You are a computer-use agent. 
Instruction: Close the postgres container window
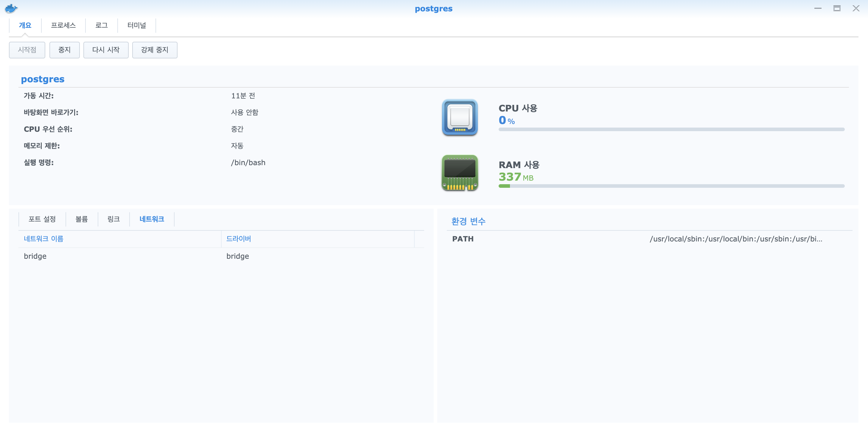[x=856, y=8]
